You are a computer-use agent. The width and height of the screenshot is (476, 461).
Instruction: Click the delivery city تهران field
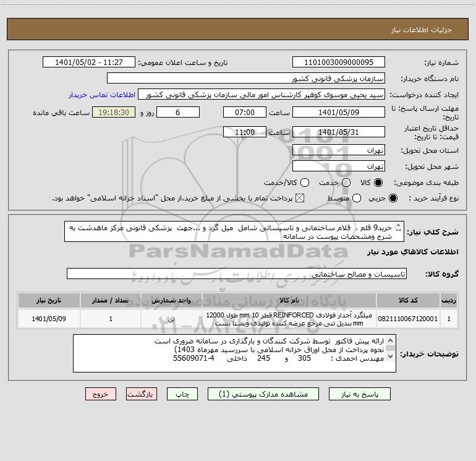click(x=339, y=166)
